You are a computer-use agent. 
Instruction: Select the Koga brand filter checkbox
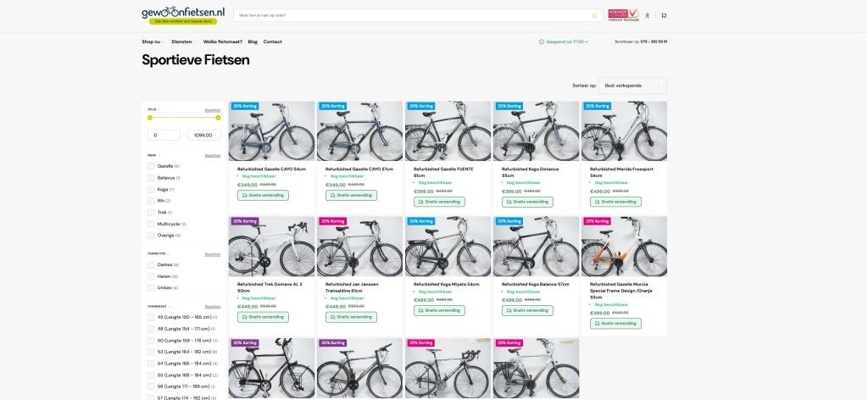pos(151,189)
